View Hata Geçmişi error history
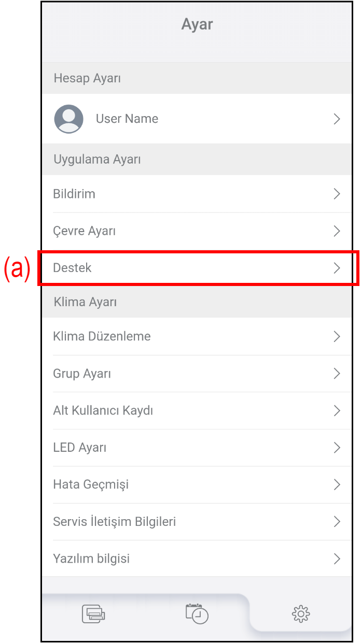The height and width of the screenshot is (644, 361). point(91,484)
